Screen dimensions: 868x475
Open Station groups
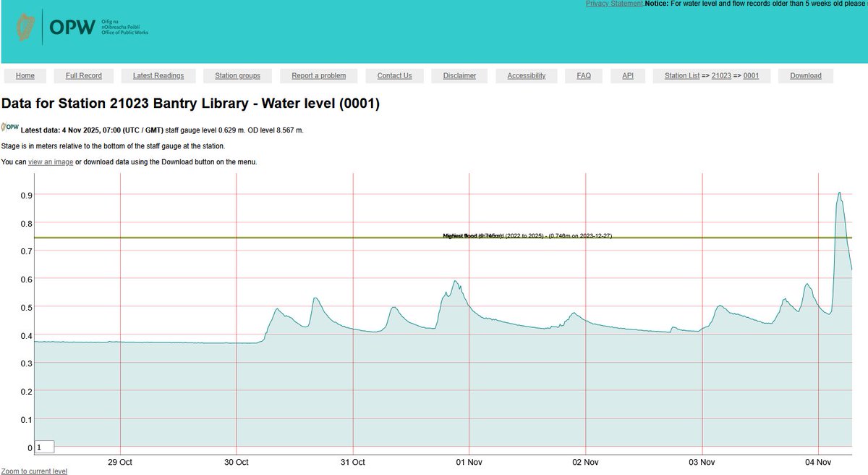coord(238,75)
